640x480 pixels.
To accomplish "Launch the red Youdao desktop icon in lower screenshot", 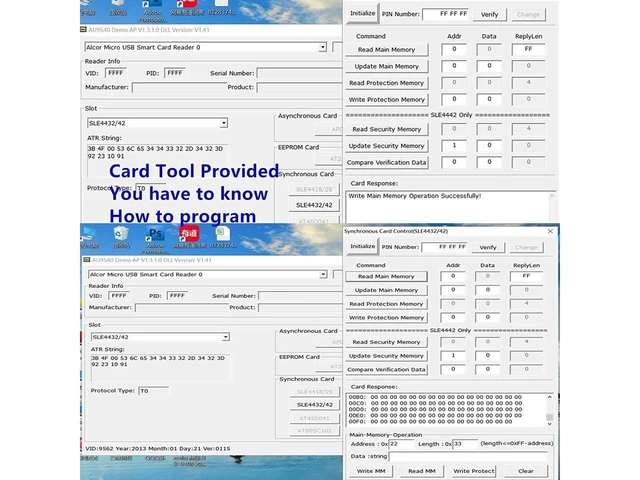I will tap(189, 234).
